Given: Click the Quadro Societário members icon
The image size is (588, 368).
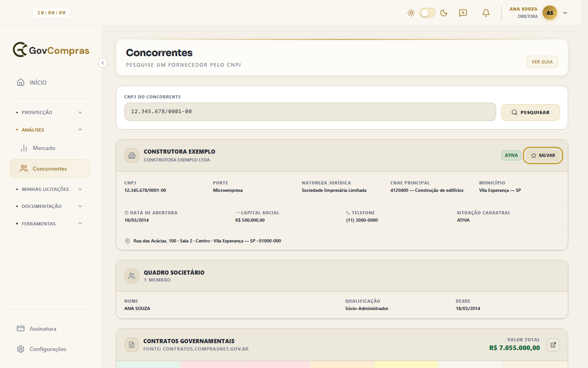Looking at the screenshot, I should (132, 276).
